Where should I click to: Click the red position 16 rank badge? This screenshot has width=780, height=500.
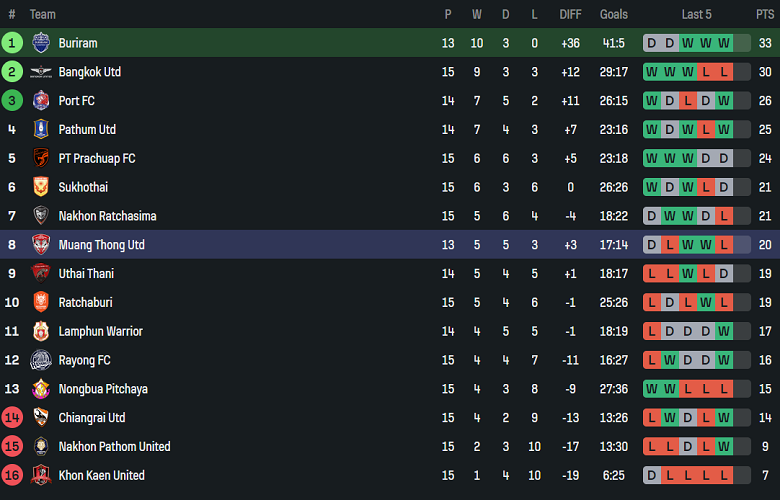tap(12, 475)
